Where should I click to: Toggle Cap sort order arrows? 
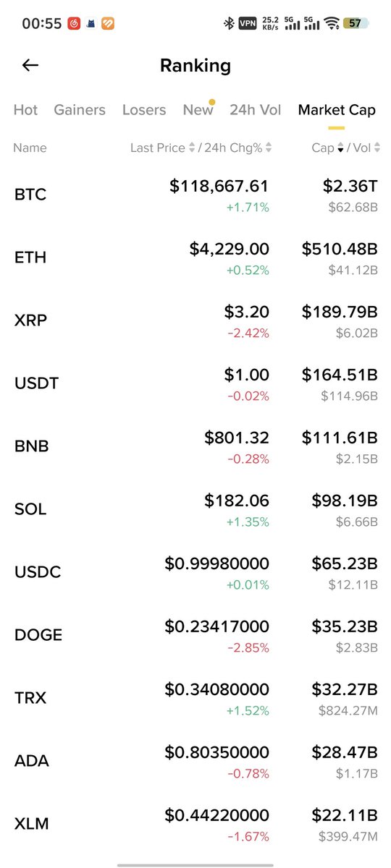pos(340,148)
